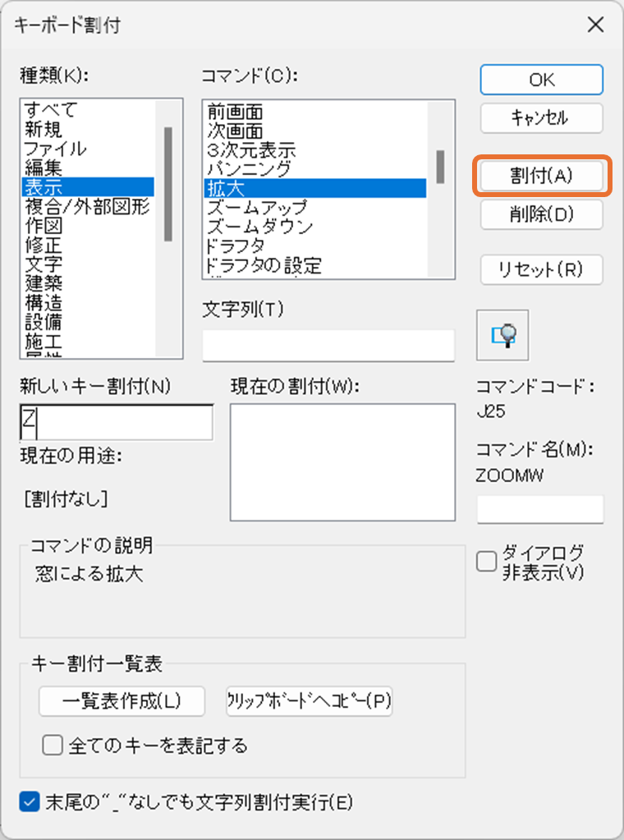Select ファイル in the category list
Viewport: 624px width, 840px height.
click(56, 149)
